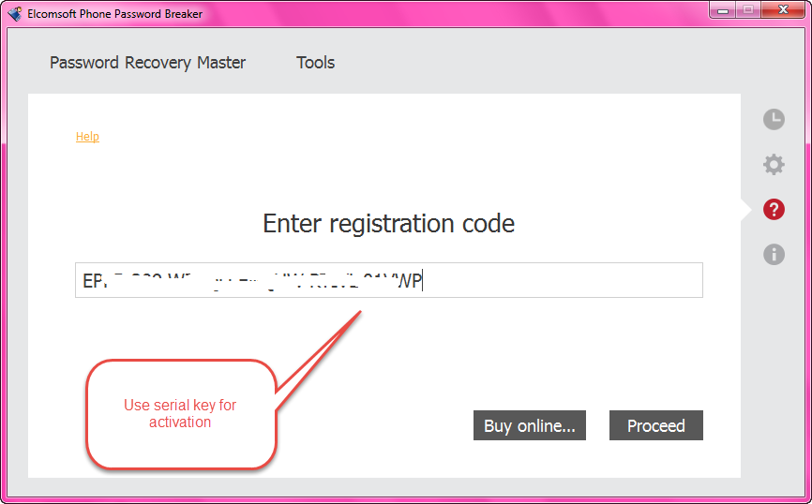
Task: Click the Elcomsoft app icon in title bar
Action: 15,13
